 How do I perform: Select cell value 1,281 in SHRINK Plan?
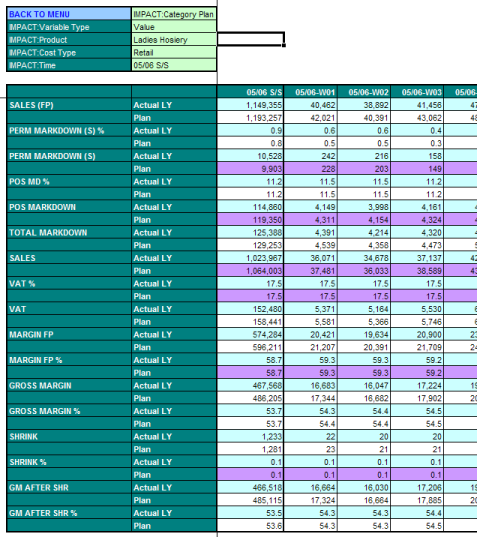[x=250, y=449]
